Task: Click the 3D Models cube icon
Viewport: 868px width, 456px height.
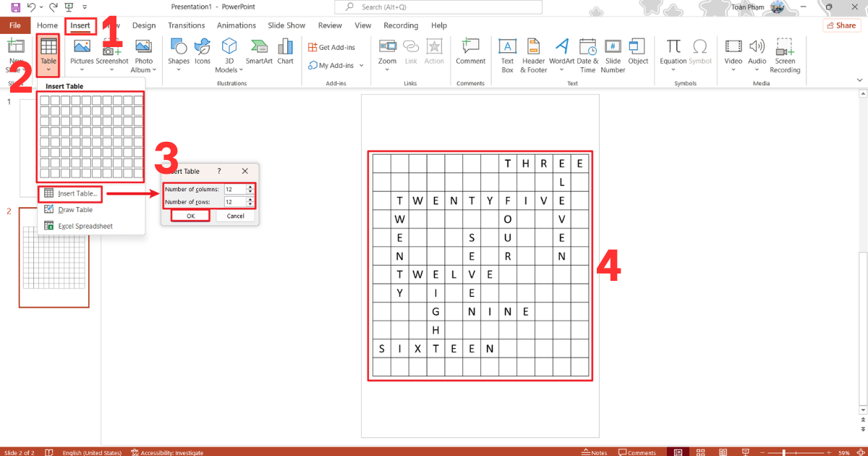Action: click(x=229, y=47)
